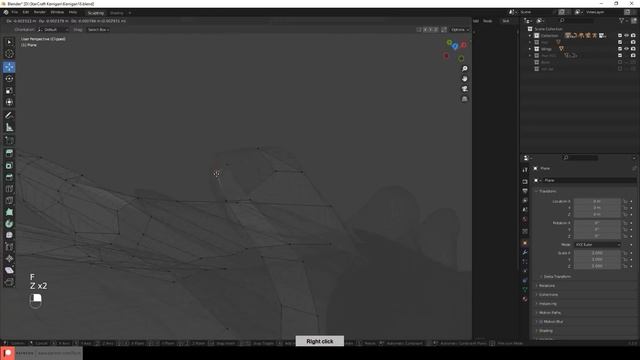
Task: Hide the Collection row with eye icon
Action: coord(627,36)
